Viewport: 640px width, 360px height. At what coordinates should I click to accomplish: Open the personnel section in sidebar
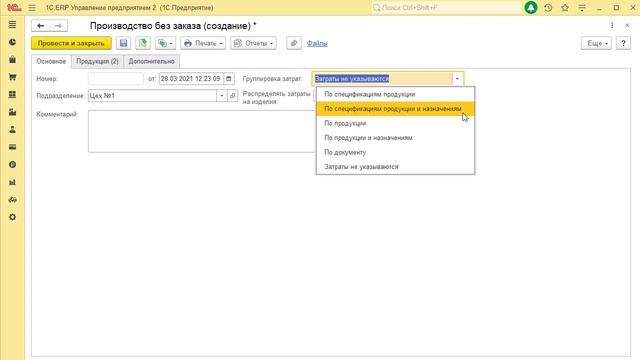click(x=12, y=129)
